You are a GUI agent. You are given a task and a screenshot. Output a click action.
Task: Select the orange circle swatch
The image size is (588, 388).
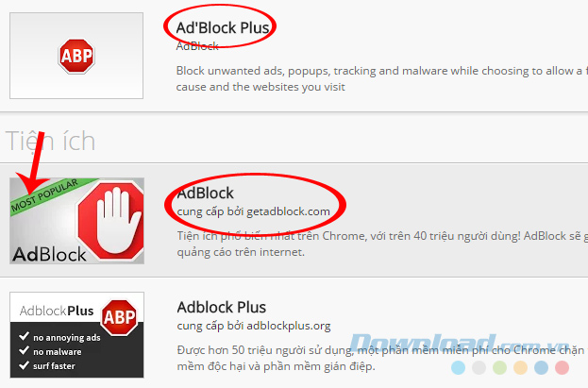pos(520,368)
